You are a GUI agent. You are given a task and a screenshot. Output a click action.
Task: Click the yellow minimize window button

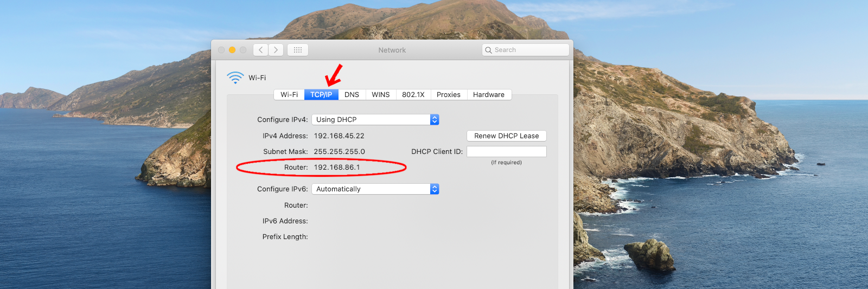[x=232, y=50]
